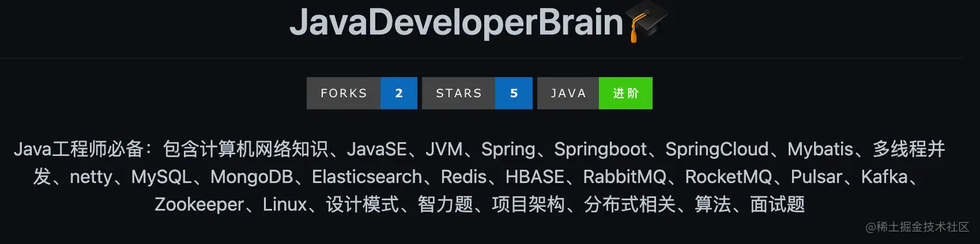Click the text '设计模式'

coord(362,205)
